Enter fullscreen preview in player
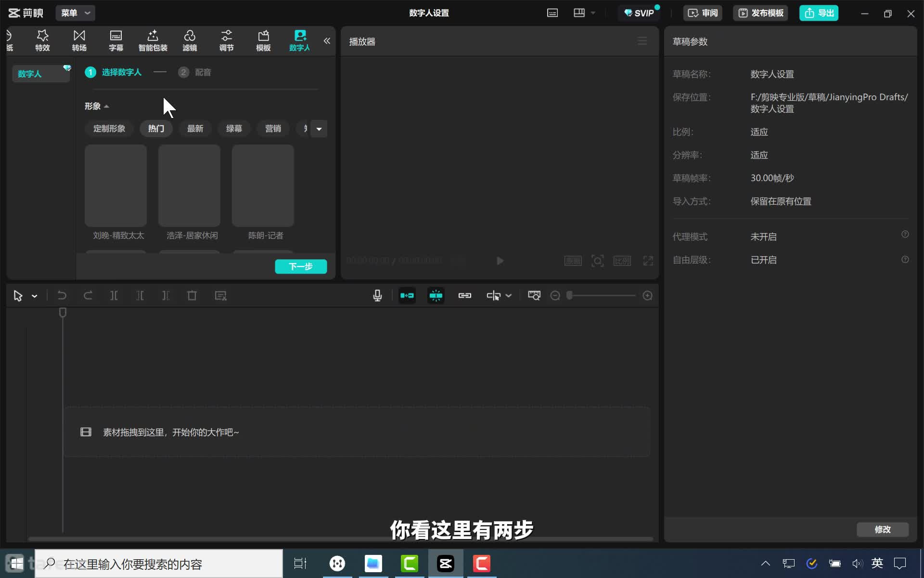Image resolution: width=924 pixels, height=578 pixels. pos(648,261)
